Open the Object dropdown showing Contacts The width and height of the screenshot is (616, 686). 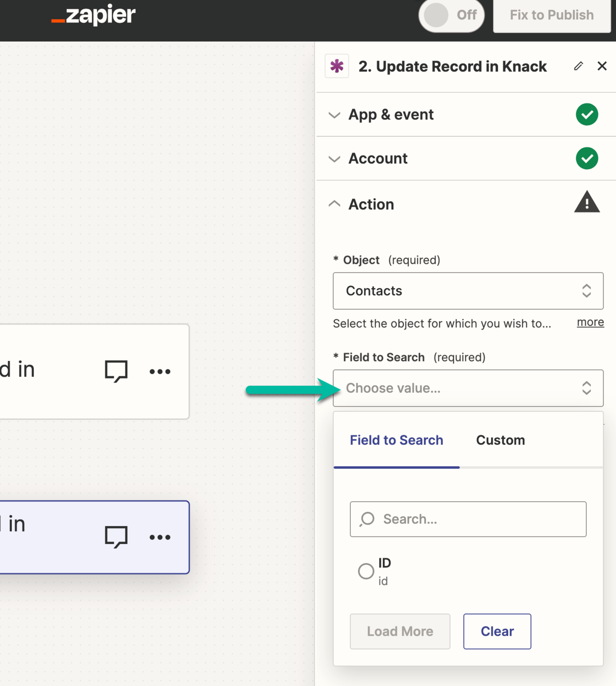(x=468, y=291)
